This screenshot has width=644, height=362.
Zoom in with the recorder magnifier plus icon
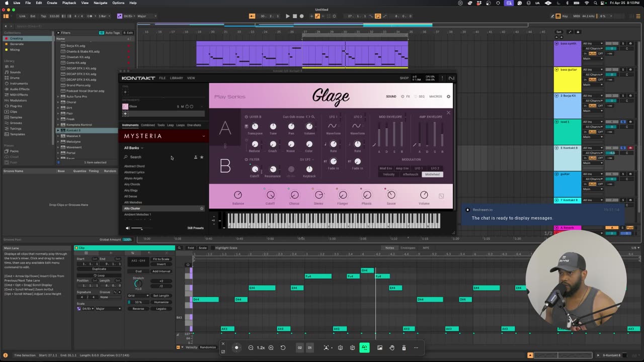coord(271,347)
